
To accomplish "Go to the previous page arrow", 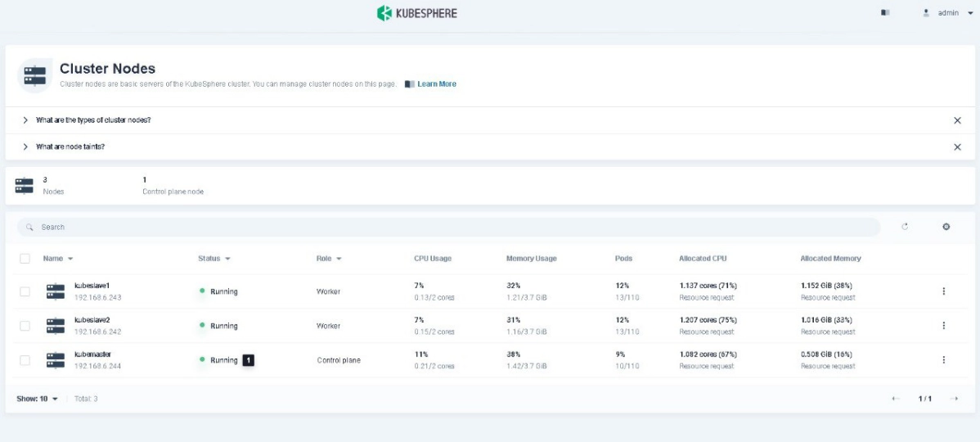I will pyautogui.click(x=896, y=399).
